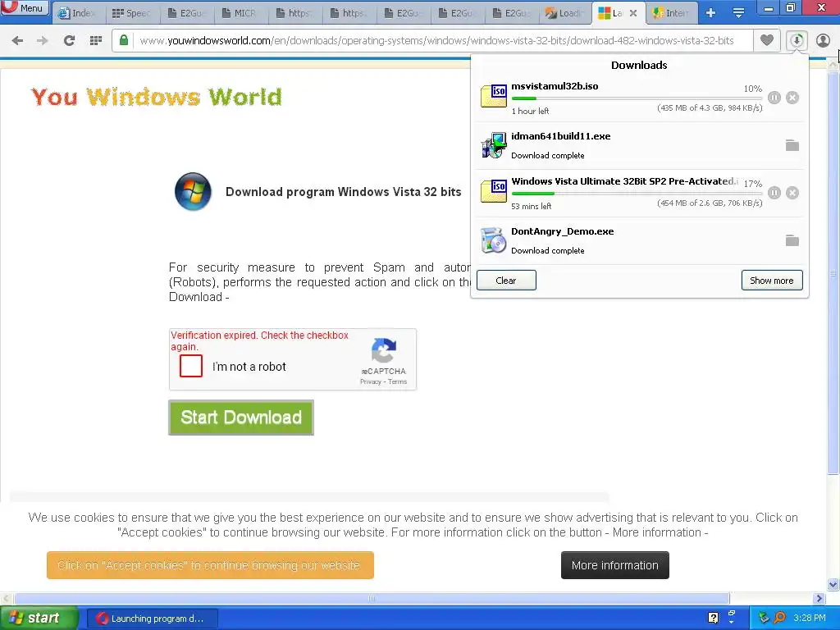The width and height of the screenshot is (840, 630).
Task: Cancel the Windows Vista Ultimate 32Bit download
Action: [x=792, y=193]
